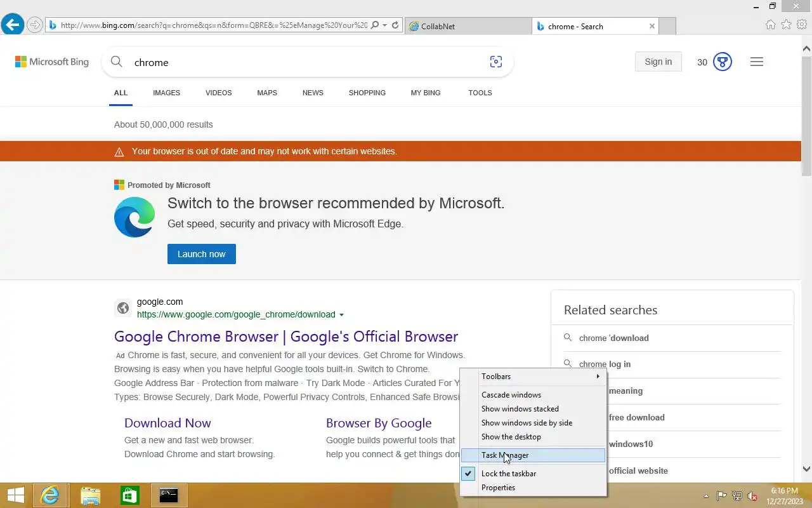This screenshot has height=508, width=812.
Task: Click the address bar search magnifier icon
Action: pyautogui.click(x=375, y=25)
